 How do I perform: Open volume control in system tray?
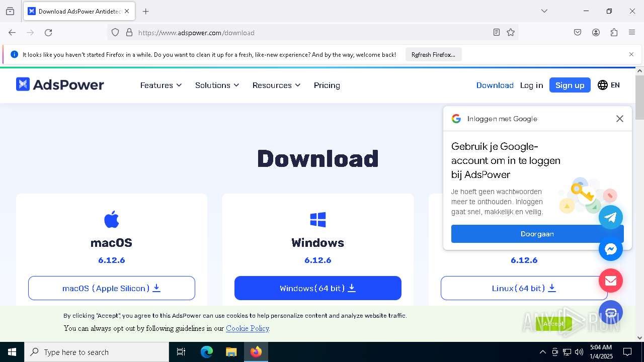click(579, 352)
